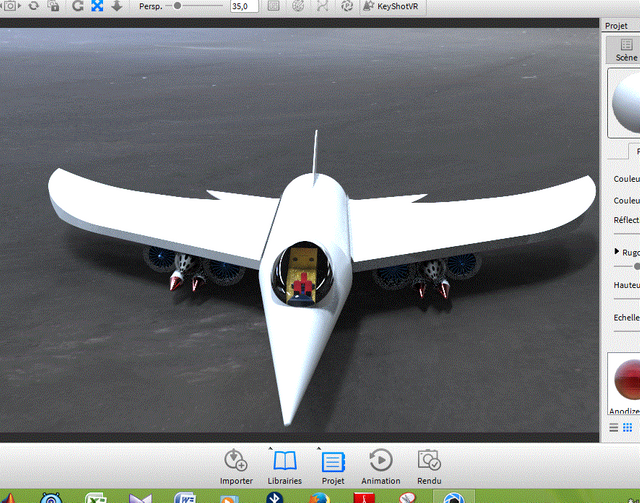The height and width of the screenshot is (503, 640).
Task: Click the camera lock padlock icon
Action: (53, 6)
